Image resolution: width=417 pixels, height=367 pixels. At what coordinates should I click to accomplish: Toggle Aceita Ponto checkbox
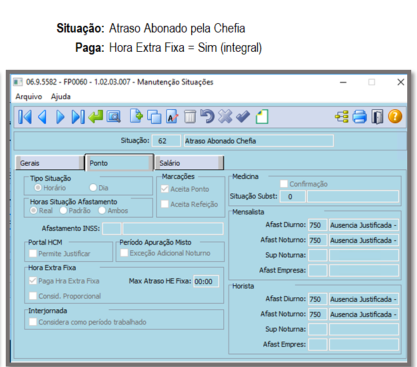pyautogui.click(x=165, y=189)
